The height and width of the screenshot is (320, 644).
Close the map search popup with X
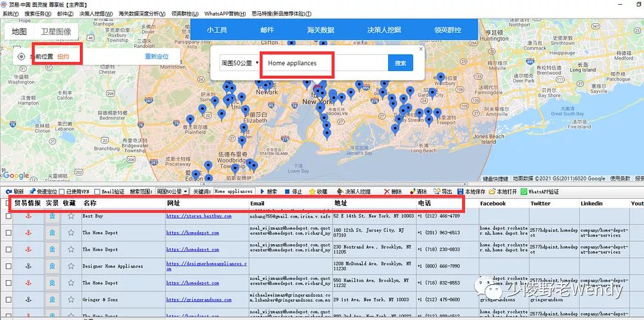coord(420,49)
